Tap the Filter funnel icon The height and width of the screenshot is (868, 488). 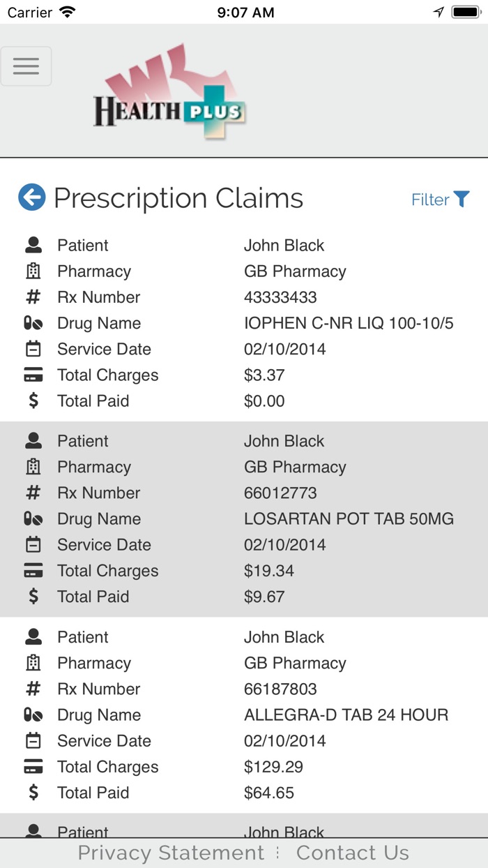click(x=462, y=199)
